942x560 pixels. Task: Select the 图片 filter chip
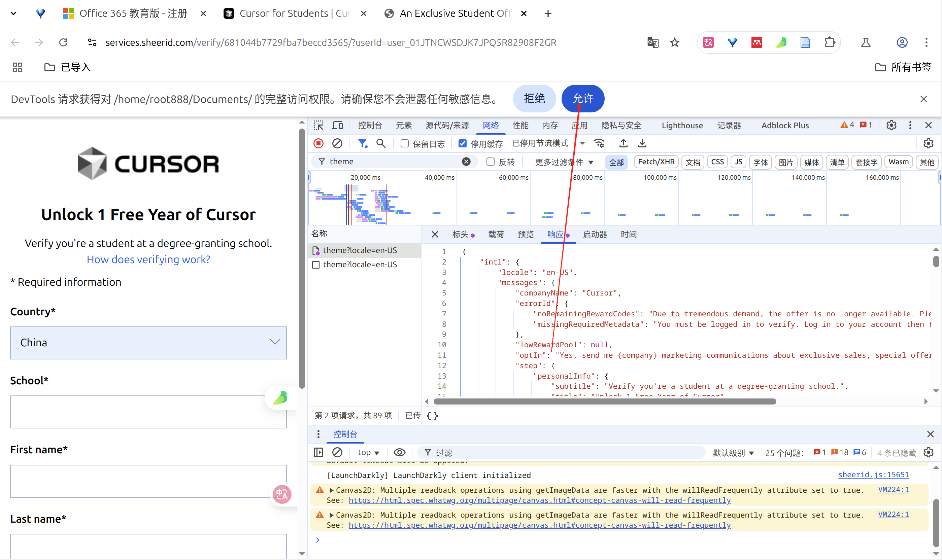[x=786, y=162]
